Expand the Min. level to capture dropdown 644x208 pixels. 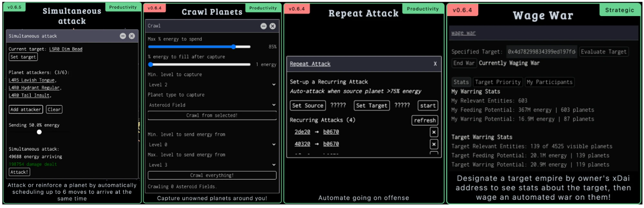coord(212,85)
